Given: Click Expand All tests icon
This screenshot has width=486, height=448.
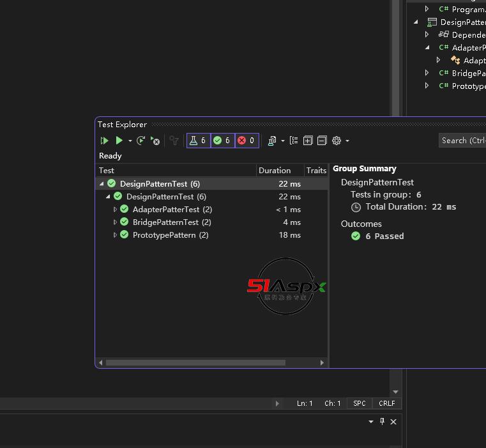Looking at the screenshot, I should 308,141.
